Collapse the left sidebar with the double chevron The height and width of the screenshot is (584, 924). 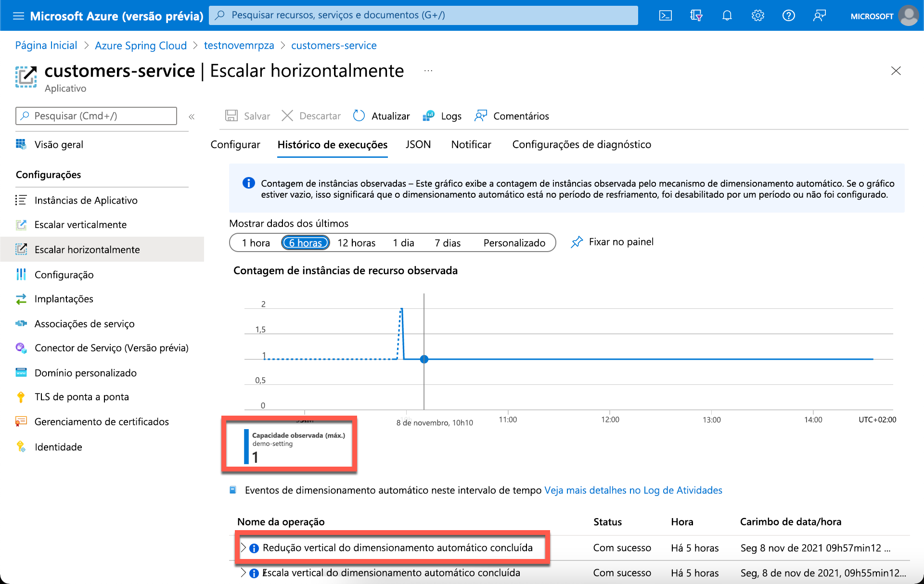(192, 116)
